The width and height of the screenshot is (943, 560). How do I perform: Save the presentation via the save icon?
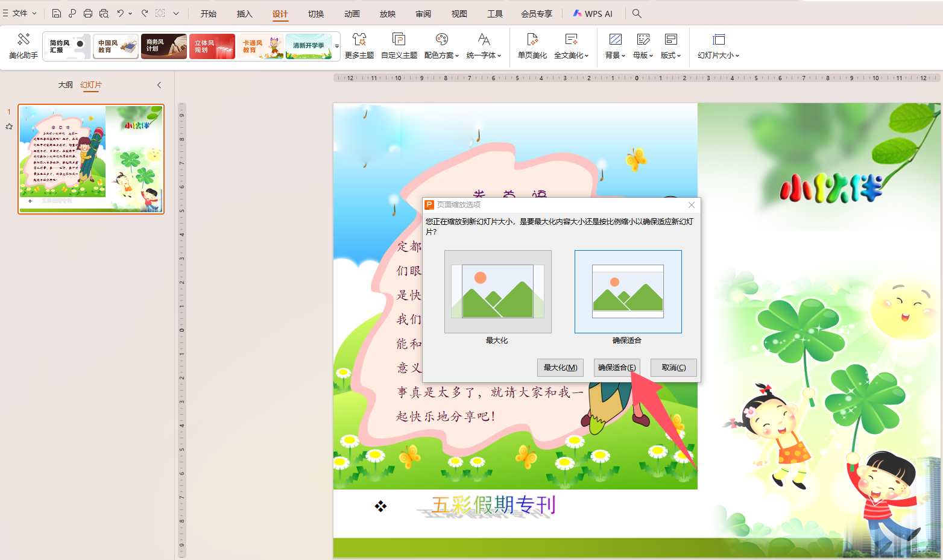click(57, 13)
